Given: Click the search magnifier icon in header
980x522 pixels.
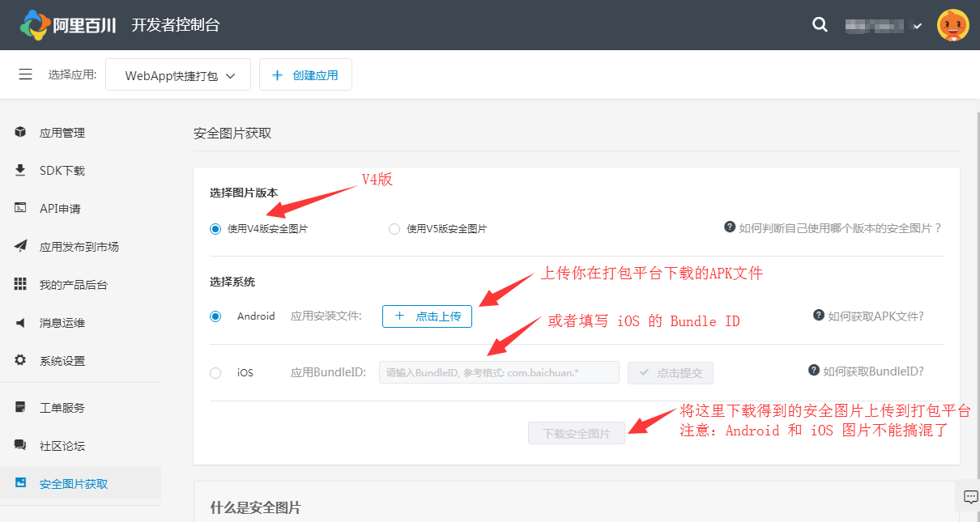Looking at the screenshot, I should click(820, 25).
